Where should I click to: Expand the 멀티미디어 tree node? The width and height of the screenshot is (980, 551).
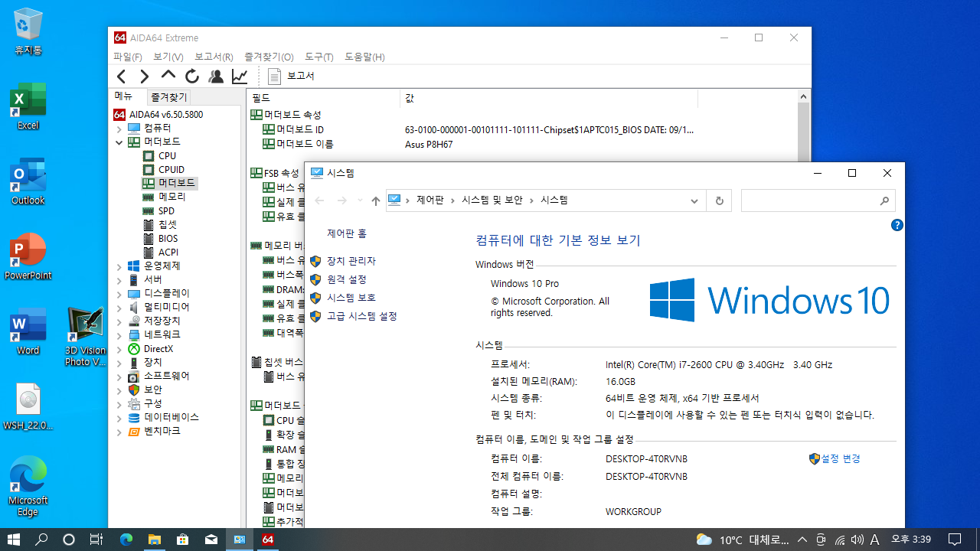[119, 308]
